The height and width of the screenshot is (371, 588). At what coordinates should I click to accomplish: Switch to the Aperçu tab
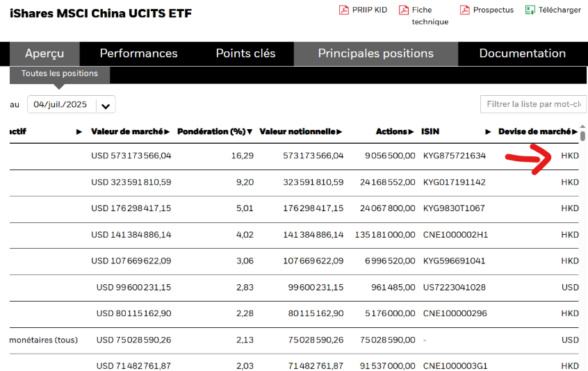(x=44, y=53)
